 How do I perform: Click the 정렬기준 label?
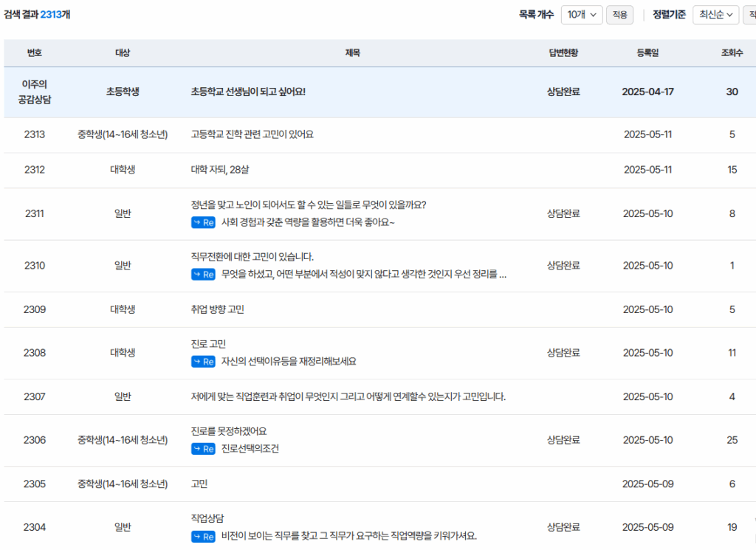(669, 15)
